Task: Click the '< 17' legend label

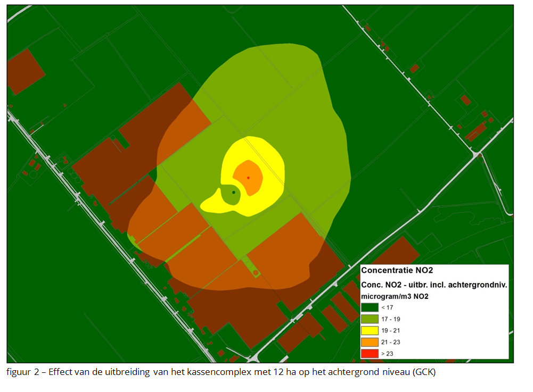Action: click(x=387, y=307)
